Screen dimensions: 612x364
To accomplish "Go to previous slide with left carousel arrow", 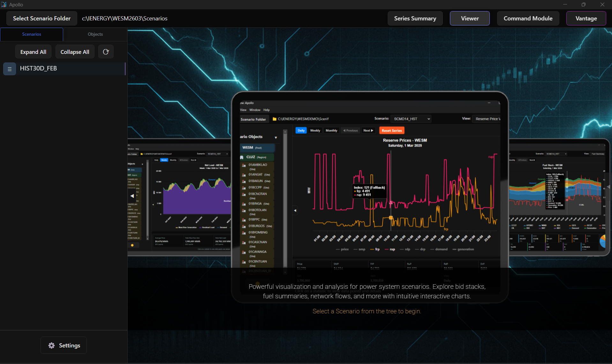I will tap(132, 196).
